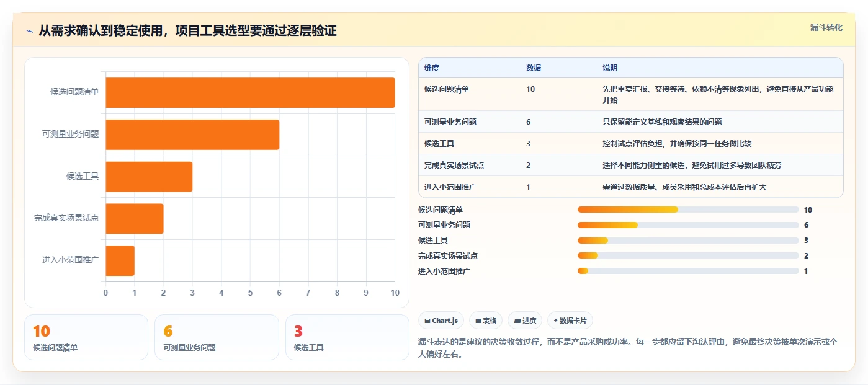Click the description 控制试点评估负担

(x=677, y=144)
